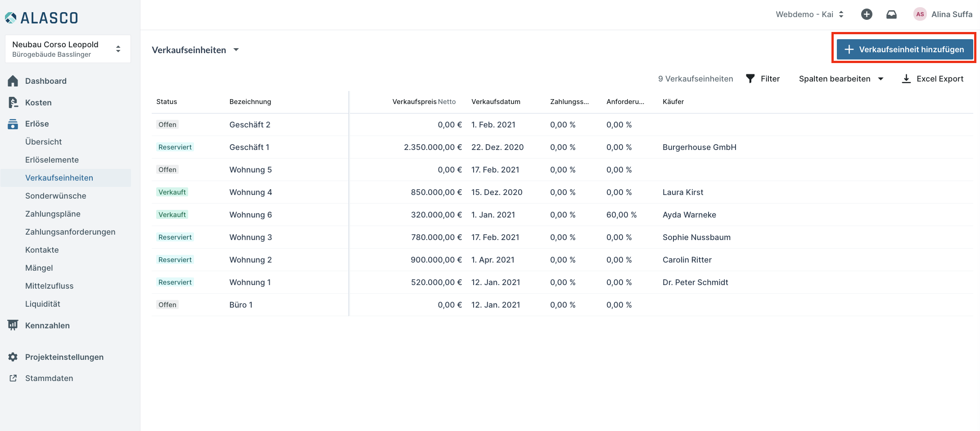The image size is (980, 431).
Task: Click the Kennzahlen chart icon
Action: point(13,325)
